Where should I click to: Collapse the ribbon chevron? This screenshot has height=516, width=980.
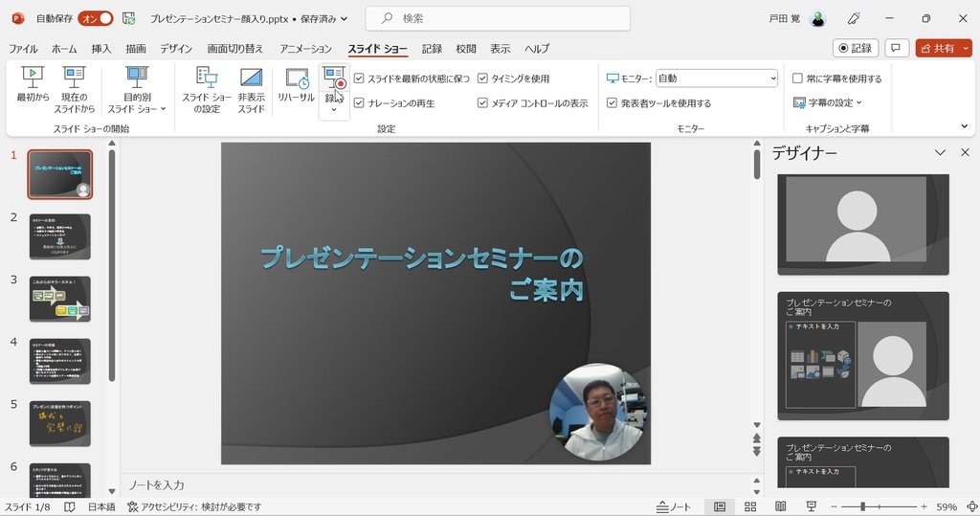point(965,125)
